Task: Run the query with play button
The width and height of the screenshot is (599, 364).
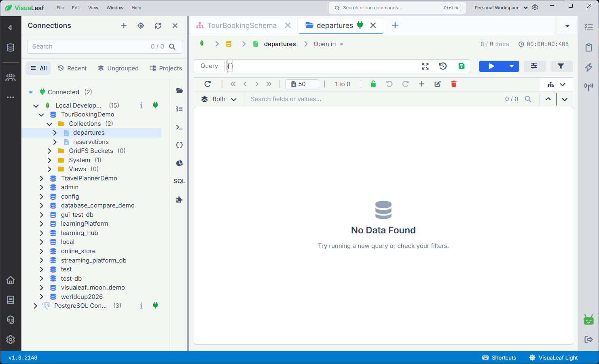Action: point(491,66)
